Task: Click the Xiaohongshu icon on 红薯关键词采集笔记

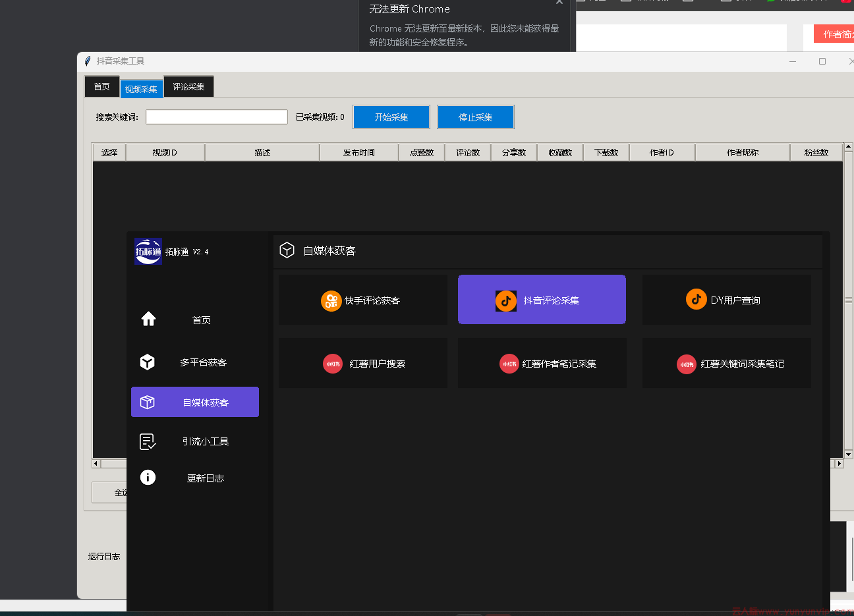Action: (687, 364)
